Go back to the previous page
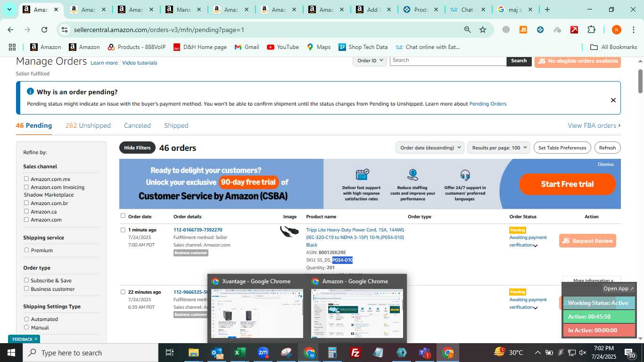 tap(10, 30)
